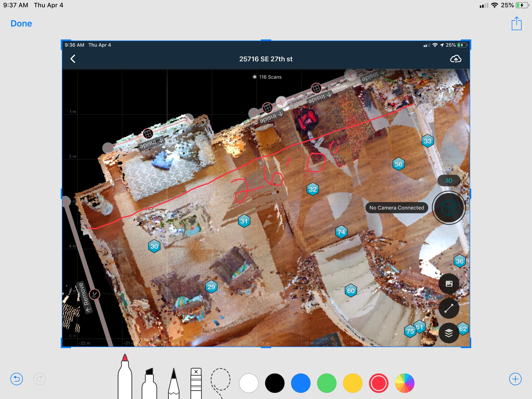Select scan marker 31
Screen dimensions: 532x399
(244, 221)
